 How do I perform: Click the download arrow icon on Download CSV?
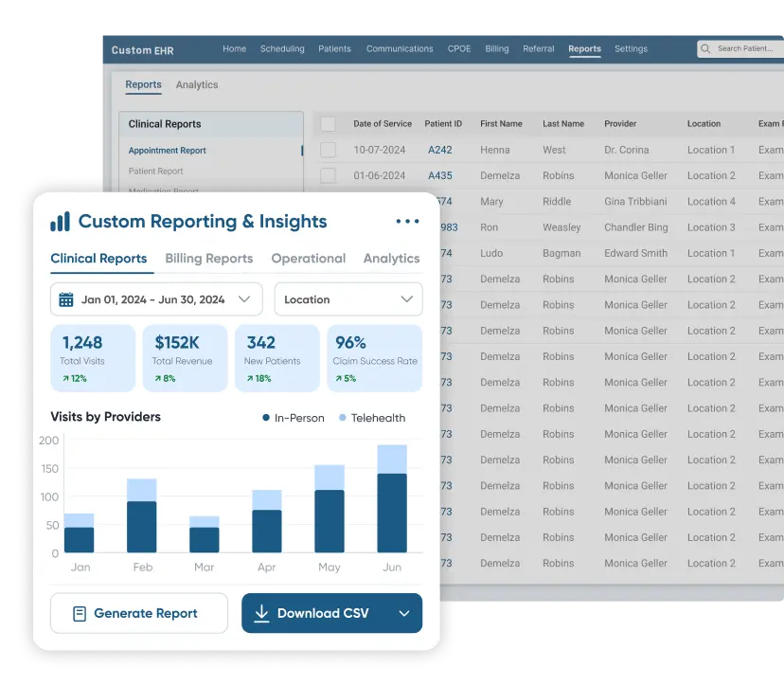261,613
